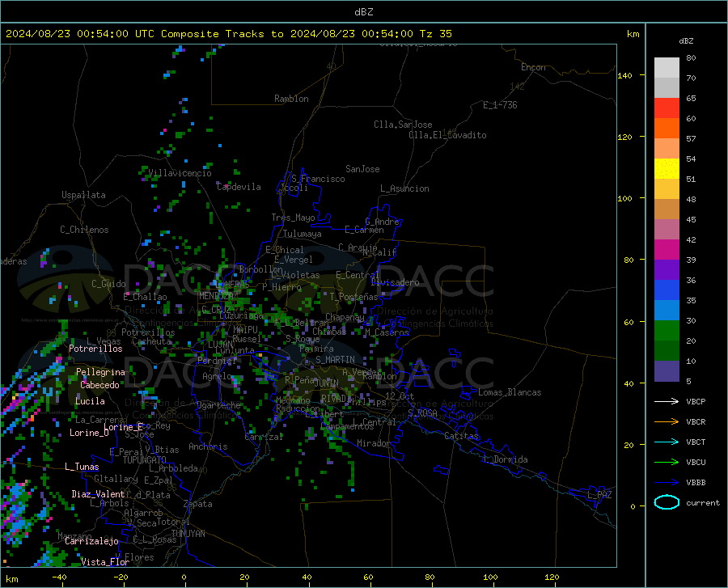Click the TUNUYAN label
This screenshot has width=728, height=588.
[x=188, y=534]
